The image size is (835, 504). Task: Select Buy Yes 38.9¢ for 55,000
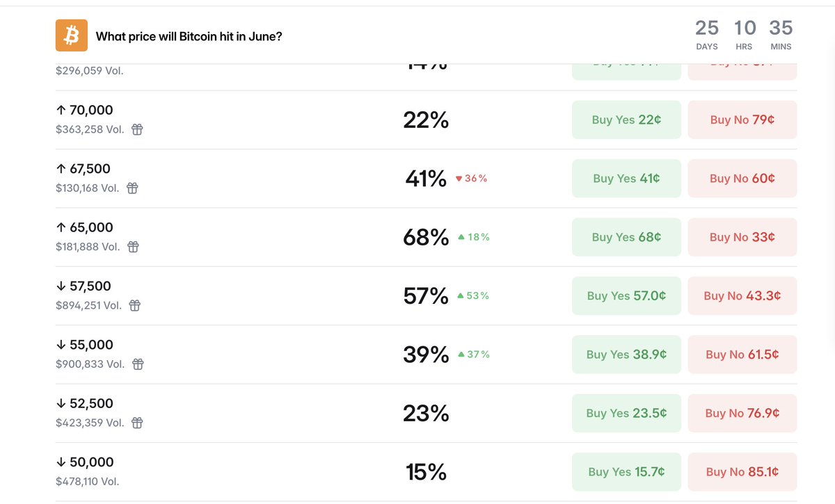click(x=626, y=355)
